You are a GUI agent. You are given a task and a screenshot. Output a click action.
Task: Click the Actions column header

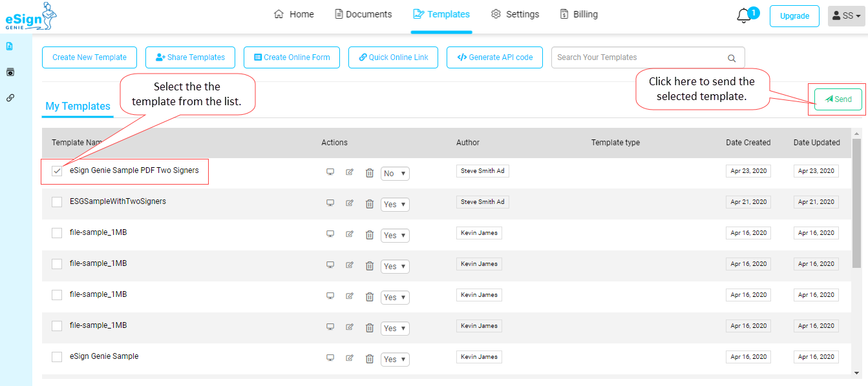coord(334,143)
